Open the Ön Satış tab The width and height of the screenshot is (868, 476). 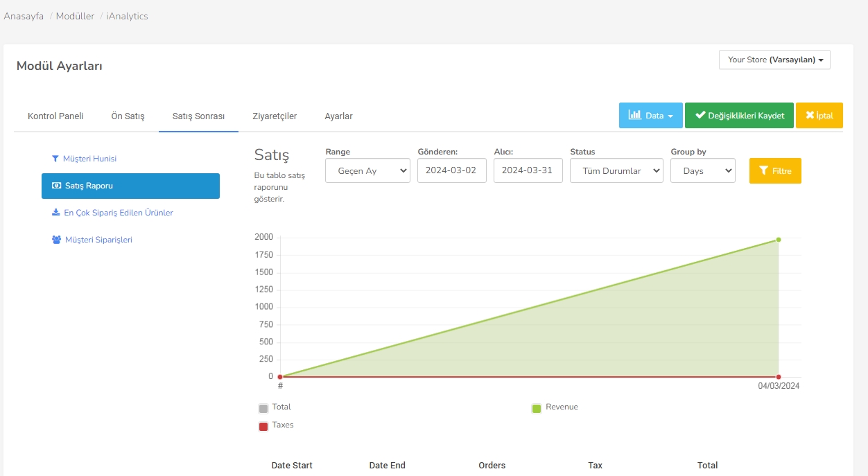(x=128, y=116)
